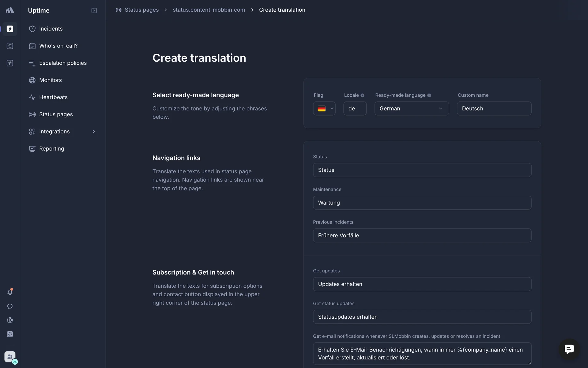588x368 pixels.
Task: Open the German ready-made language dropdown
Action: [x=411, y=109]
